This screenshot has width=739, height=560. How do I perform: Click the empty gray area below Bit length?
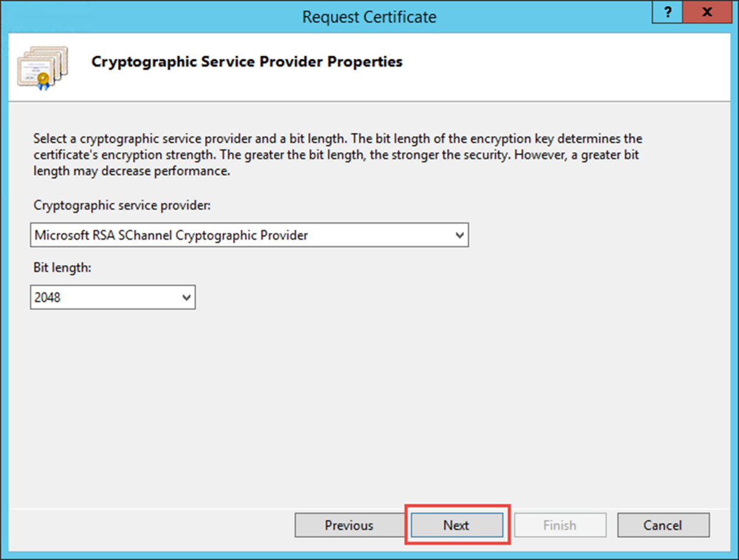click(x=369, y=403)
